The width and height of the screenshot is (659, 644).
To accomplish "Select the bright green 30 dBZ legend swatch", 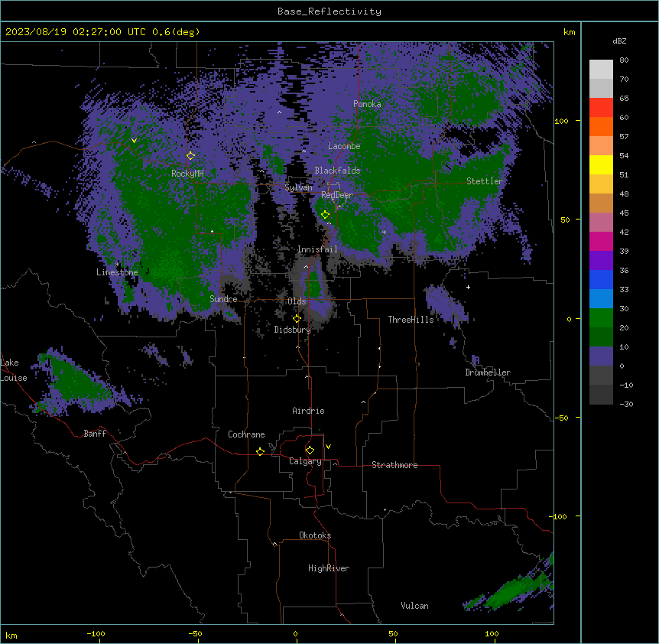I will pos(601,318).
